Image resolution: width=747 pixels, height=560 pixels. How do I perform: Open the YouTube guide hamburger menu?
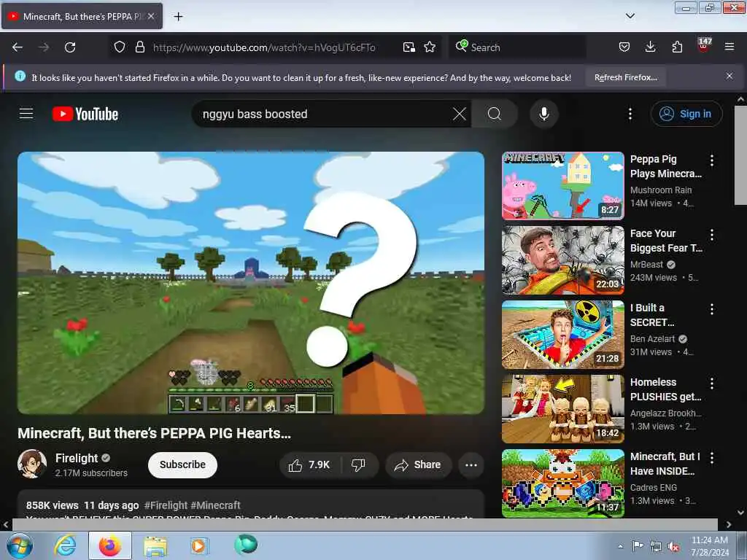(x=26, y=114)
